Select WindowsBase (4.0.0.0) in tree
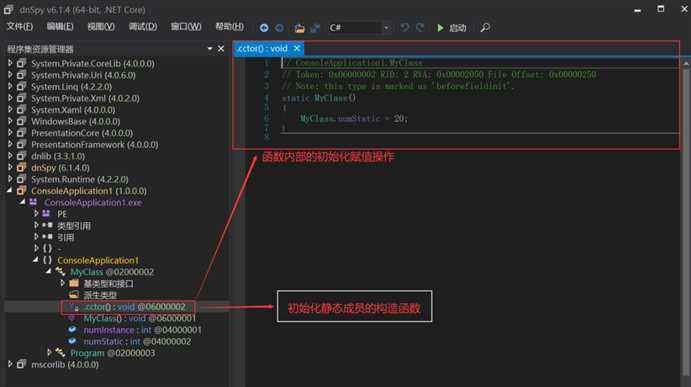 click(x=75, y=121)
